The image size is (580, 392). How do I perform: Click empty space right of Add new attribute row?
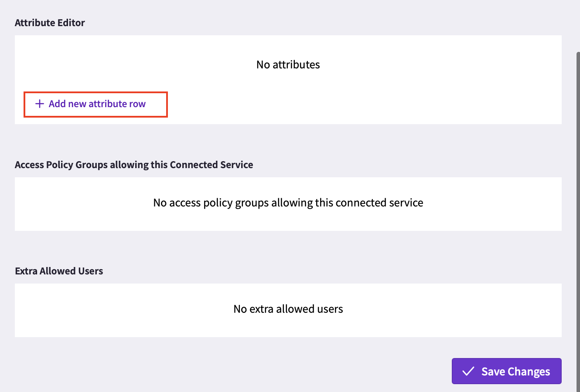coord(362,104)
